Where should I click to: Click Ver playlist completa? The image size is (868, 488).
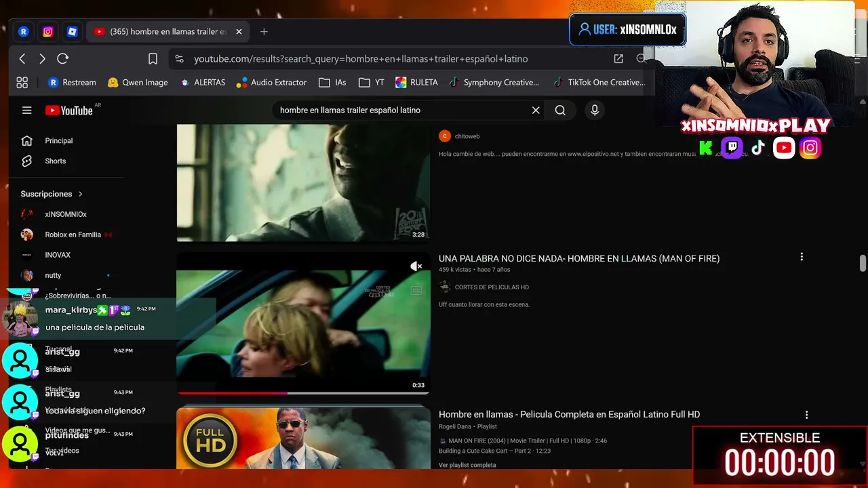coord(467,465)
